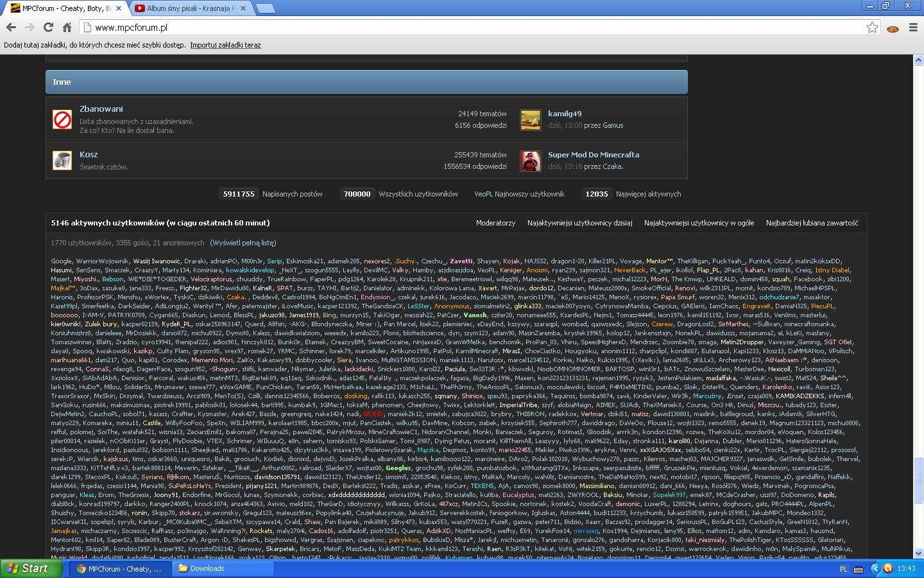The height and width of the screenshot is (578, 924).
Task: Click '12035 Najwięcej aktywnych' statistic
Action: (631, 193)
